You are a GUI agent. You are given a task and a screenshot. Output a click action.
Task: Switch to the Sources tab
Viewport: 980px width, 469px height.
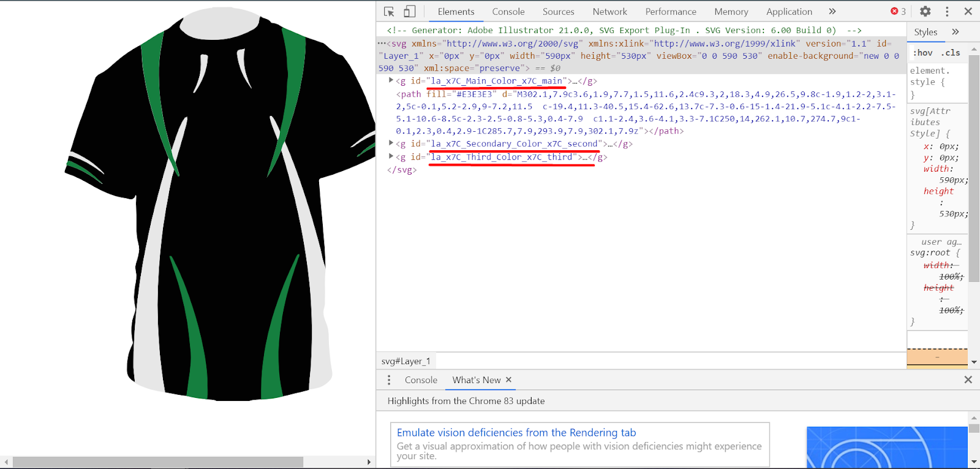click(x=558, y=12)
